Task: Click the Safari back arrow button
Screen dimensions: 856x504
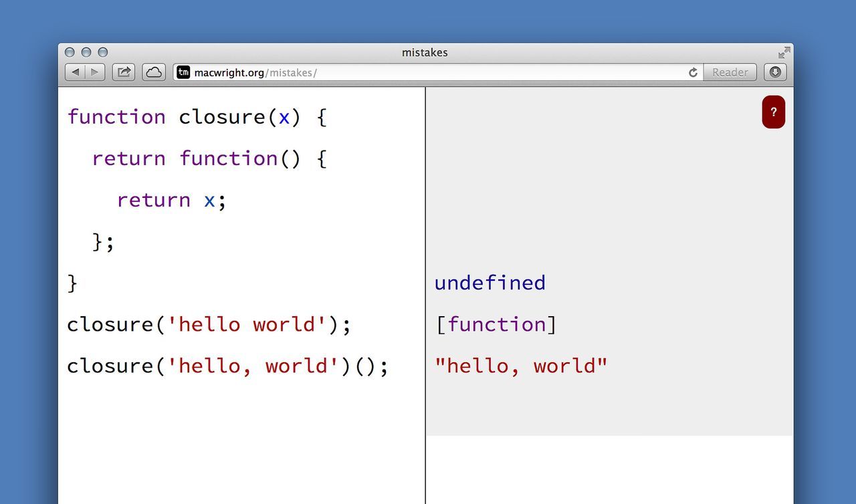Action: (x=76, y=72)
